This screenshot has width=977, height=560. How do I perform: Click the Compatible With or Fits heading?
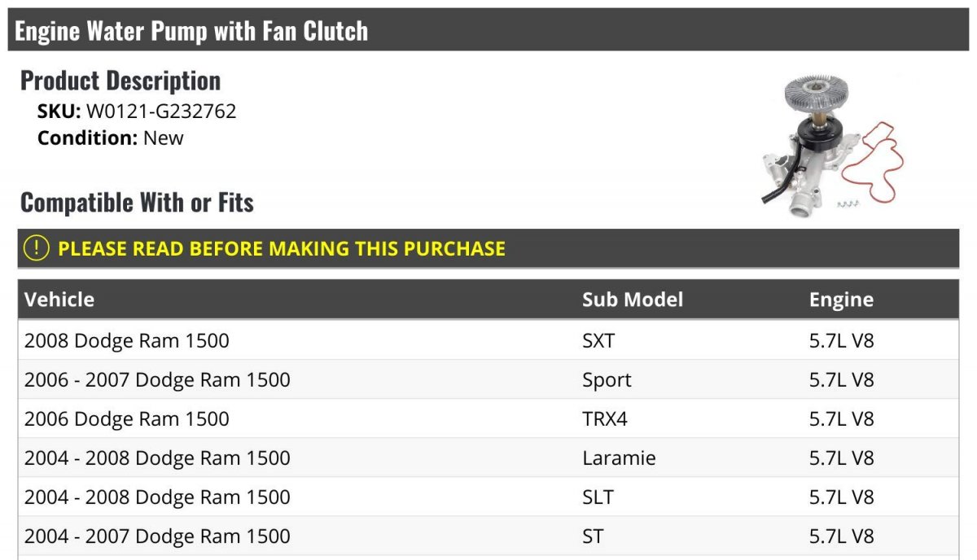pos(137,202)
